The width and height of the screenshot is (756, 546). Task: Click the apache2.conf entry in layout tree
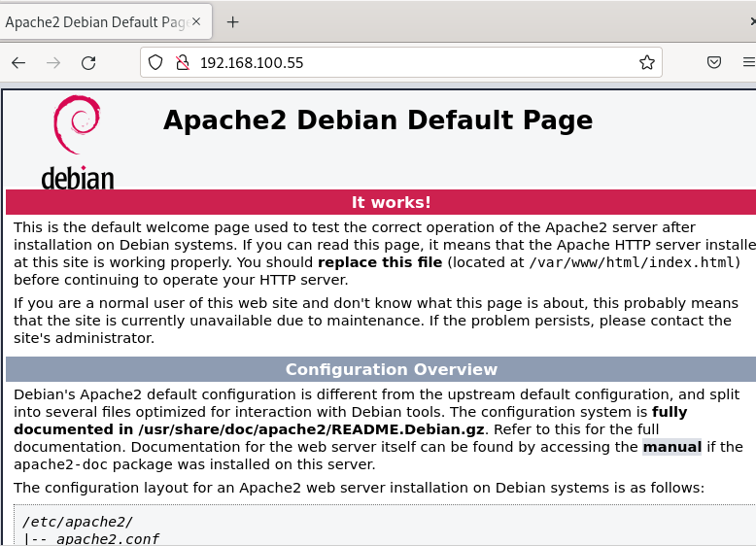click(107, 539)
